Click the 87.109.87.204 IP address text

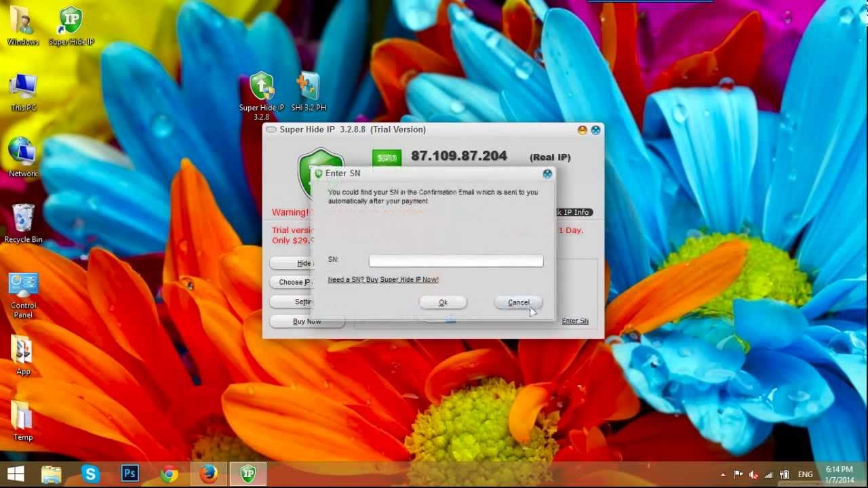[x=459, y=156]
